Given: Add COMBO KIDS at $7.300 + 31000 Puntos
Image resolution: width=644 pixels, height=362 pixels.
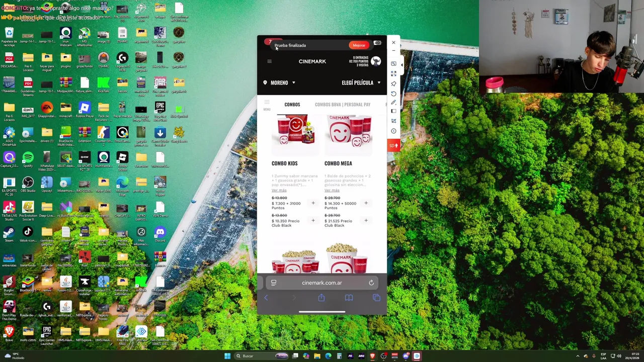Looking at the screenshot, I should coord(313,203).
